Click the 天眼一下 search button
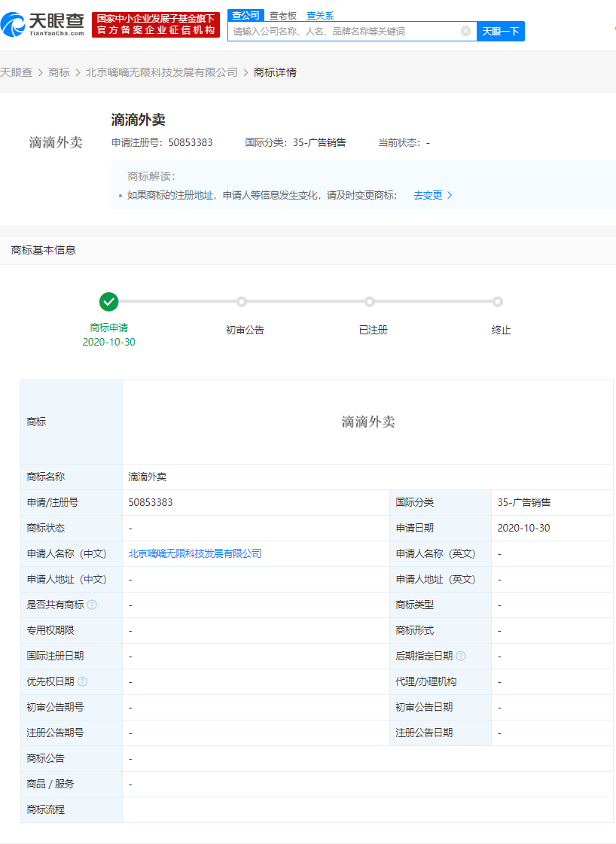 coord(501,31)
